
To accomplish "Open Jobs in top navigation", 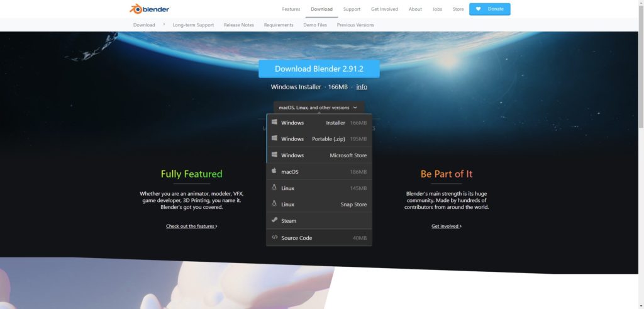I will coord(438,9).
